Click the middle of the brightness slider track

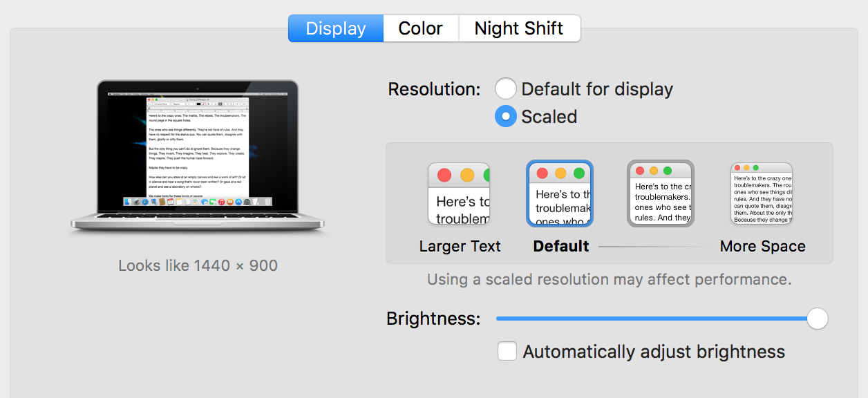(657, 319)
